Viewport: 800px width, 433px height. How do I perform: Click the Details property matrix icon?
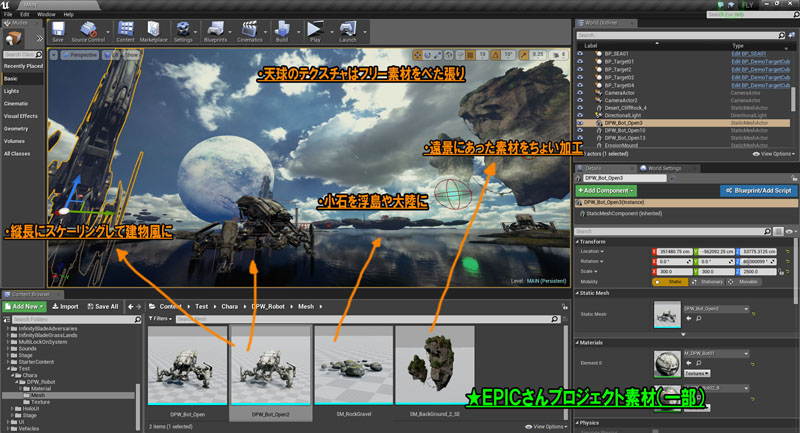point(778,232)
